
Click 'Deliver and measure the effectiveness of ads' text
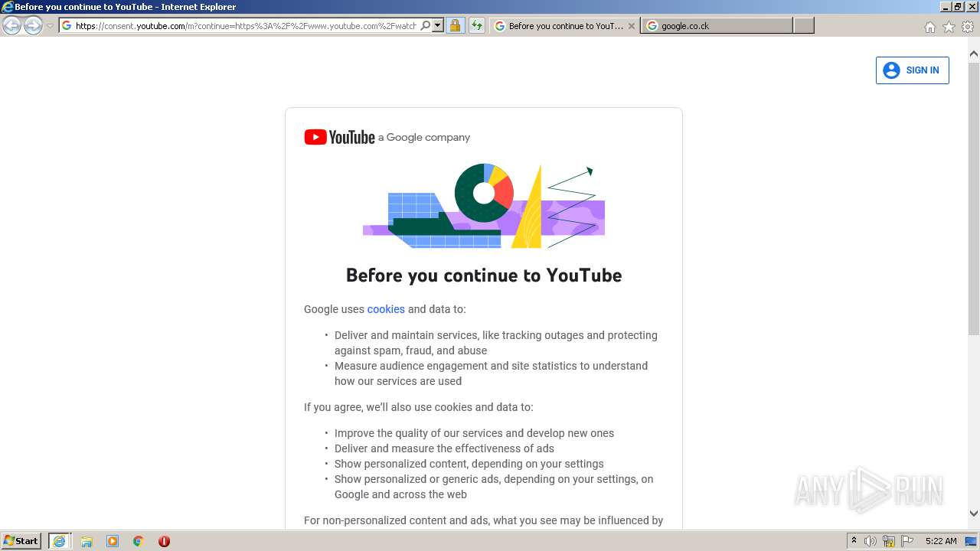coord(444,448)
